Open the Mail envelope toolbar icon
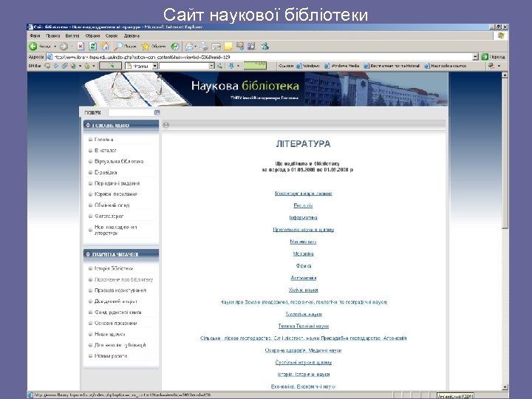This screenshot has width=532, height=399. (190, 46)
